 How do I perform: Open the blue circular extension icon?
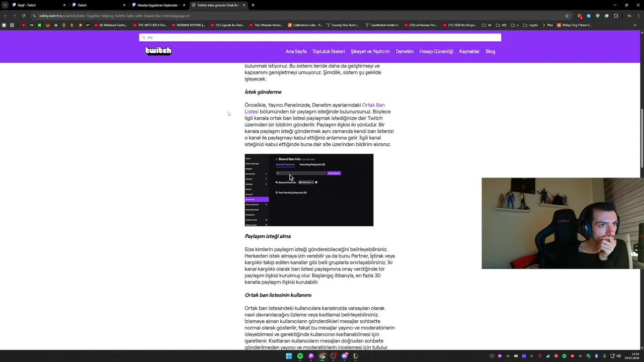pos(589,16)
